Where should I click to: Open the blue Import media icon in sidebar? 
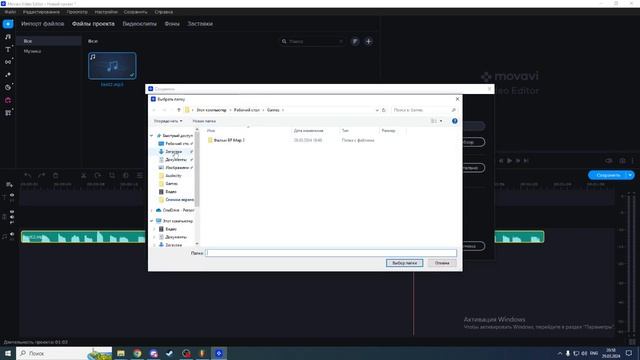tap(8, 24)
